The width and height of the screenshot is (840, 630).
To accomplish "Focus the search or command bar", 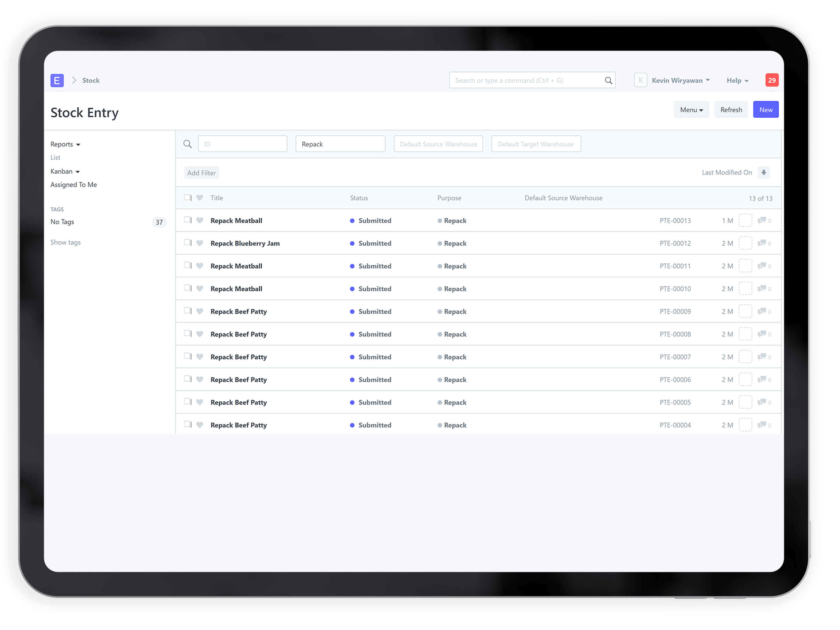I will [x=532, y=81].
